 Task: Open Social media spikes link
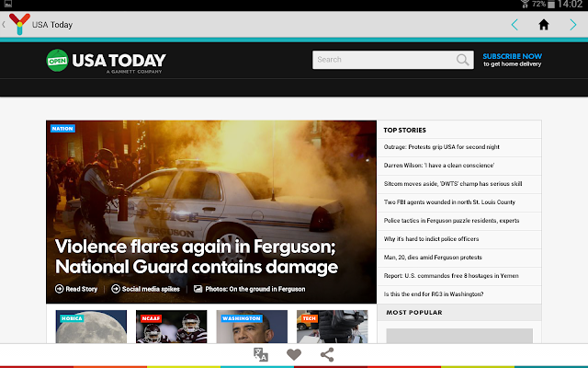[x=145, y=289]
